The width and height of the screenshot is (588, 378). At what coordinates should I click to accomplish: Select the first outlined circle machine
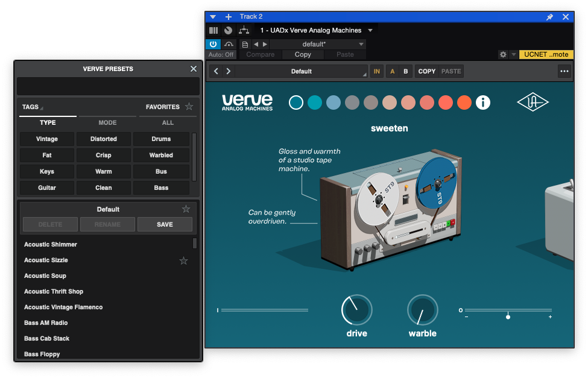click(296, 102)
